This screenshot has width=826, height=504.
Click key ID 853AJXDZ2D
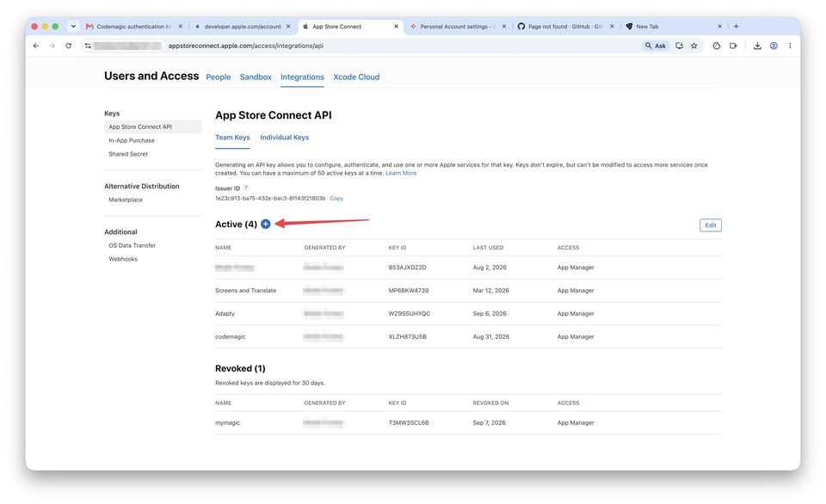tap(407, 267)
